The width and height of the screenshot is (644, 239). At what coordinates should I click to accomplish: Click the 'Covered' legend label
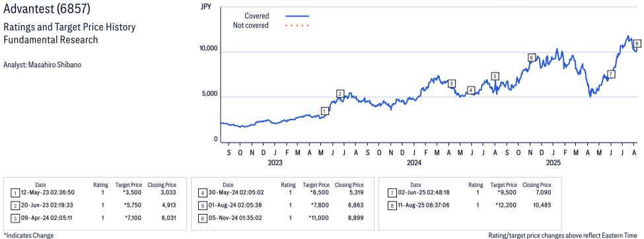point(257,16)
